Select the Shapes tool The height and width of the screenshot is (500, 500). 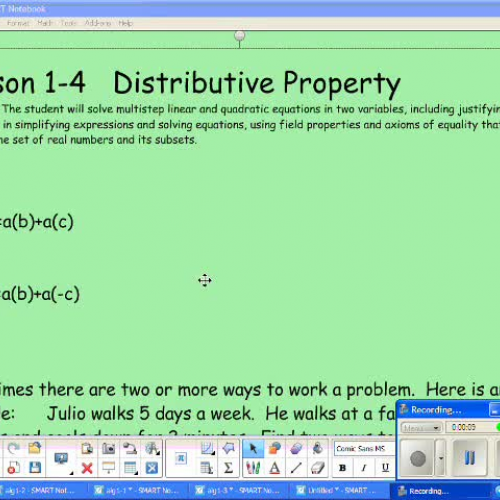tap(275, 449)
